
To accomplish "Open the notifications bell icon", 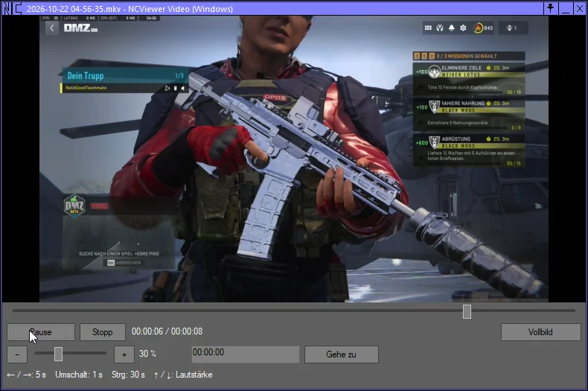I will click(452, 28).
